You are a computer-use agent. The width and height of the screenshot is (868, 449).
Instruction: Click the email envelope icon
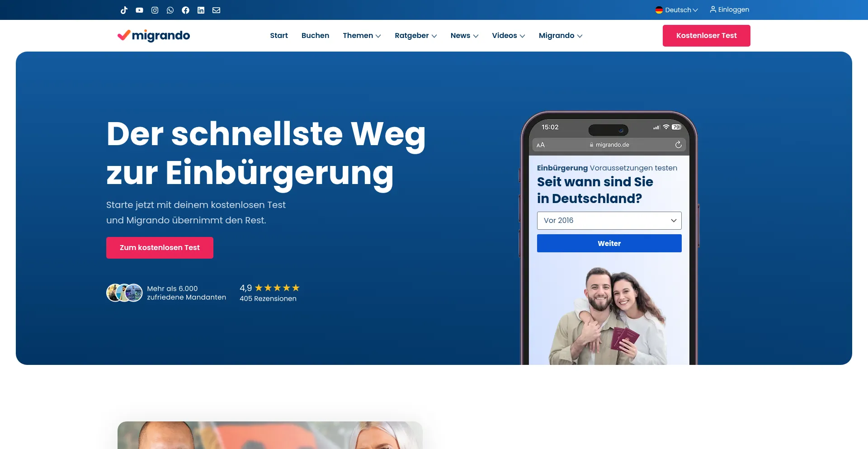(x=216, y=10)
